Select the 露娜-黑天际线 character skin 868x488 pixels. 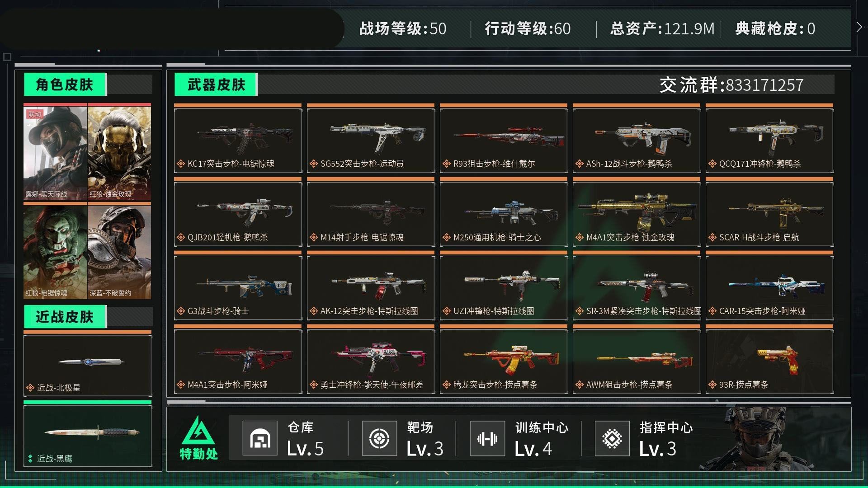[55, 152]
